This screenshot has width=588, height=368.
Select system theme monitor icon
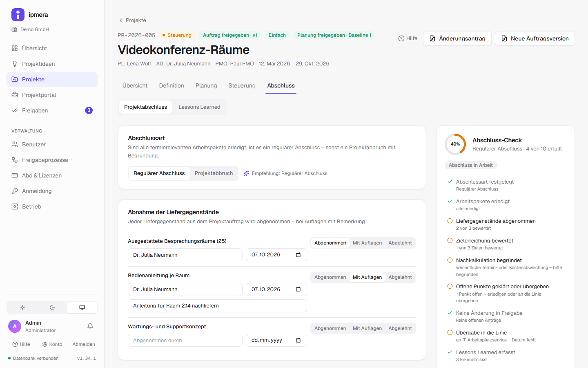82,307
